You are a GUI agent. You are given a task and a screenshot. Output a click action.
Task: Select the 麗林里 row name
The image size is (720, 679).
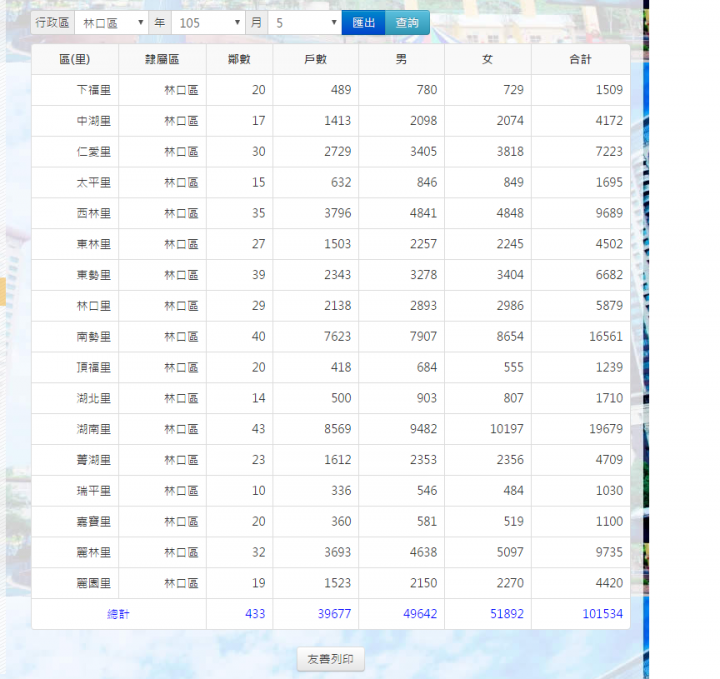click(x=94, y=552)
